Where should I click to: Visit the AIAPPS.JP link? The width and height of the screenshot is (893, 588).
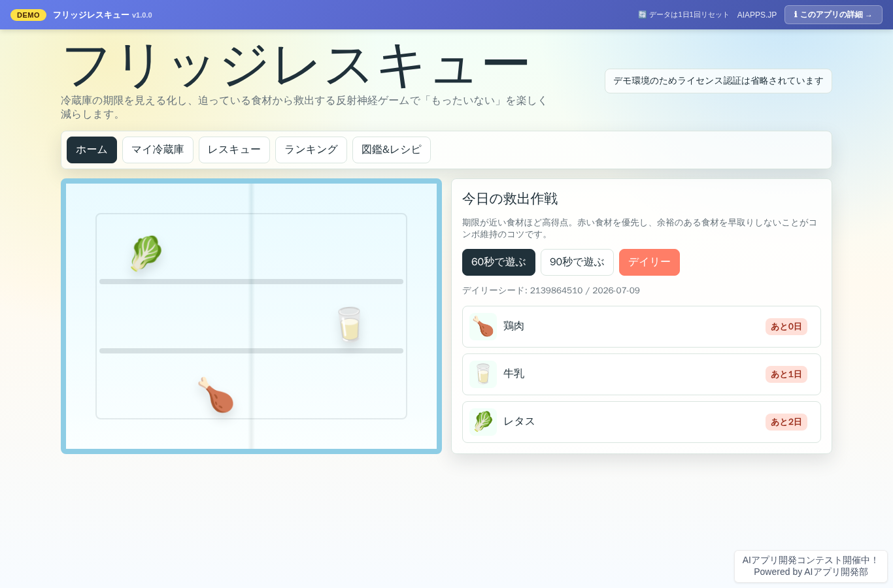[757, 14]
